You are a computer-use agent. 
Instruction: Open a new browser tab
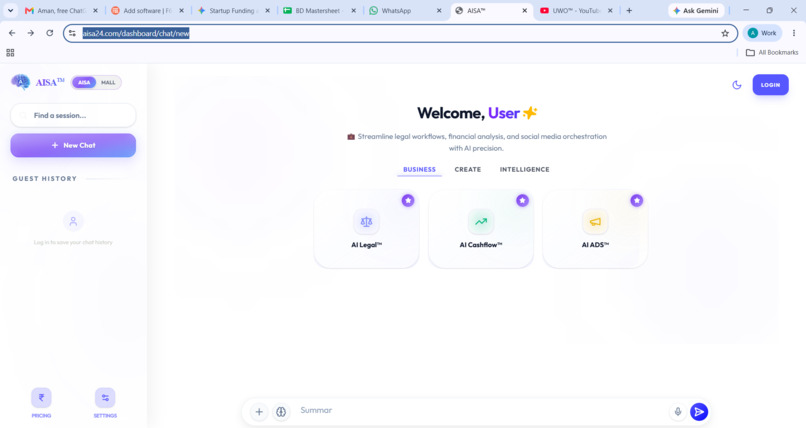tap(629, 10)
